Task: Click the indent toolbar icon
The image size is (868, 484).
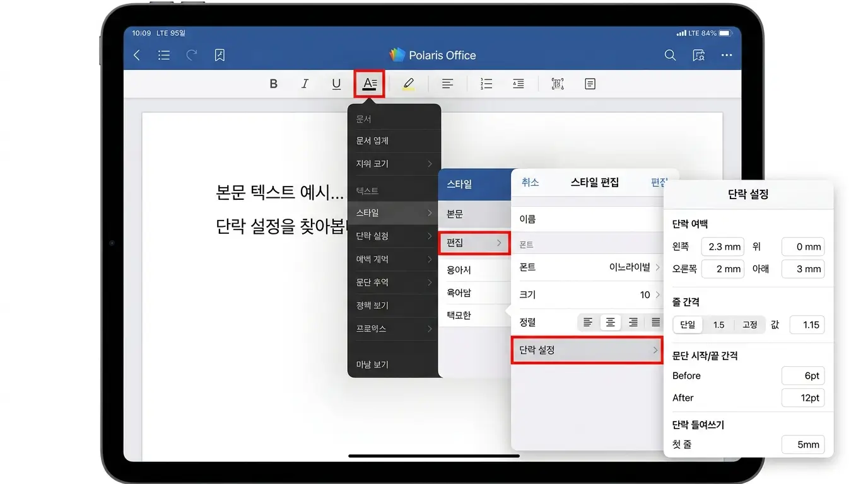Action: pyautogui.click(x=519, y=84)
